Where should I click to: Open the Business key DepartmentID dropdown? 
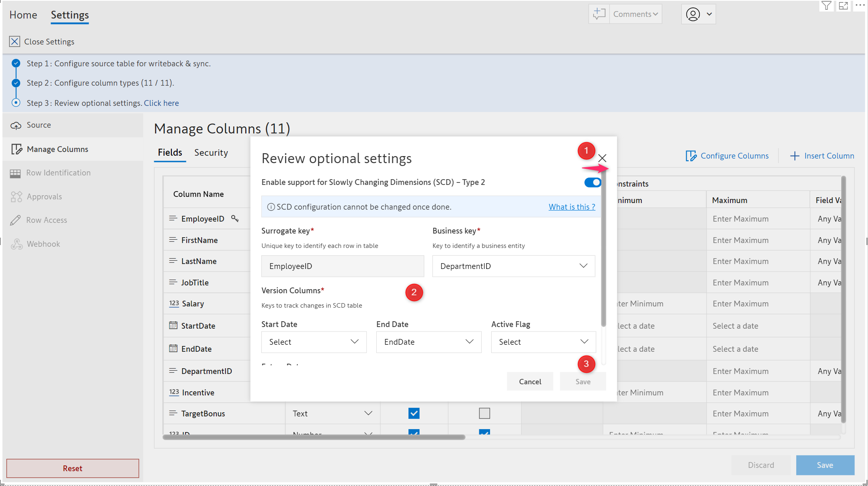513,266
